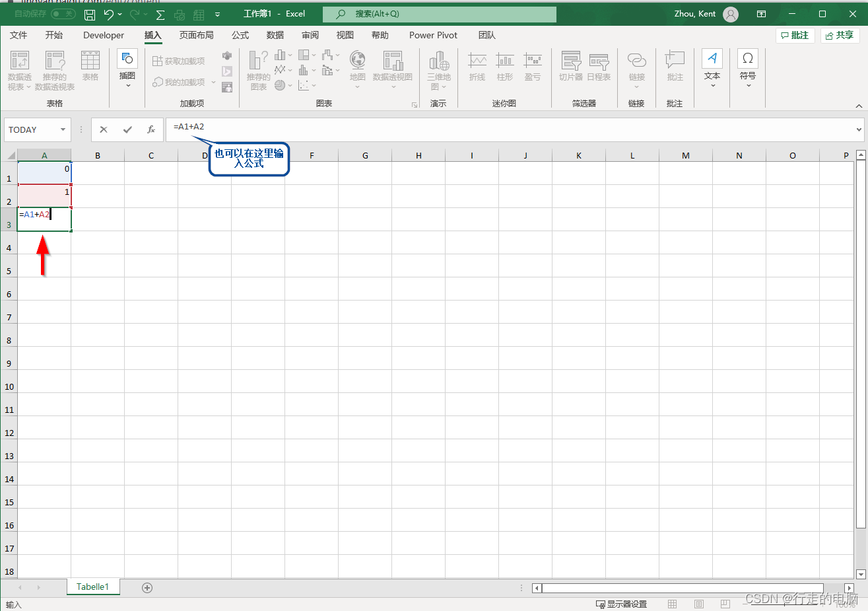Click 我的加载项 button
Screen dimensions: 868x611
179,82
